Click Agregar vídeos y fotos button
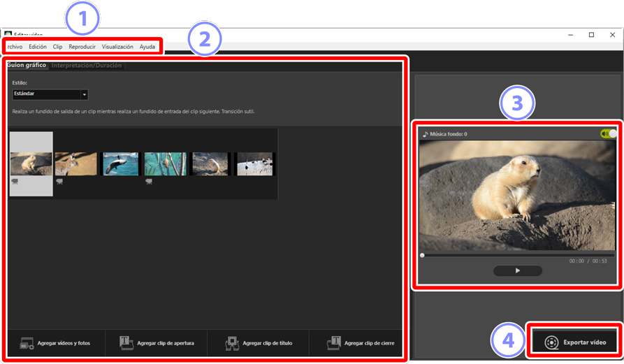Image resolution: width=624 pixels, height=364 pixels. click(x=56, y=343)
